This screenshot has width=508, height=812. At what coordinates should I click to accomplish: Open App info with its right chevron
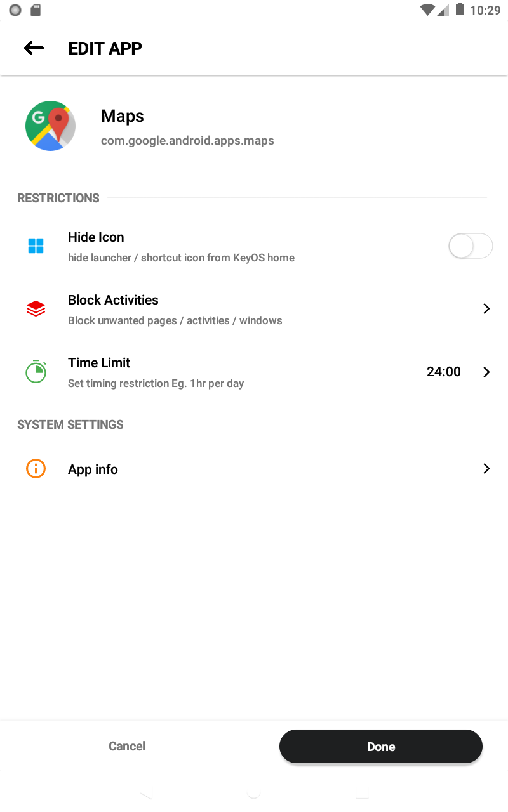coord(486,469)
